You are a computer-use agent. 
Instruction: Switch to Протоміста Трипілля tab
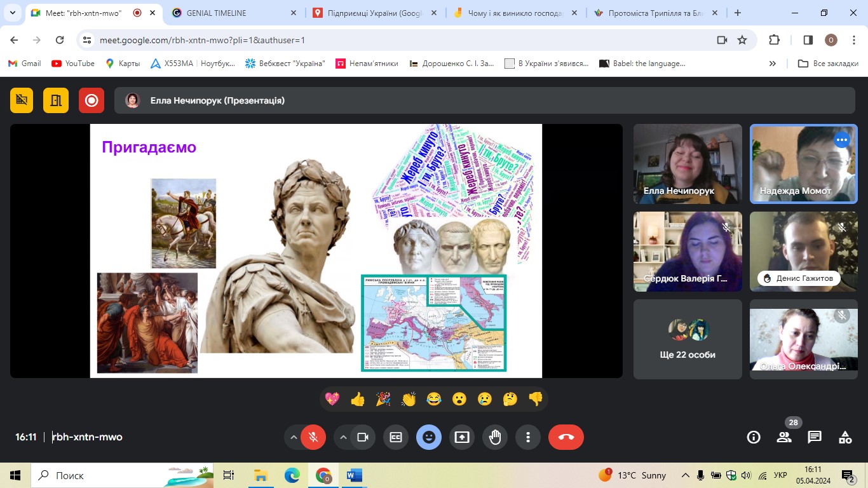[x=656, y=13]
